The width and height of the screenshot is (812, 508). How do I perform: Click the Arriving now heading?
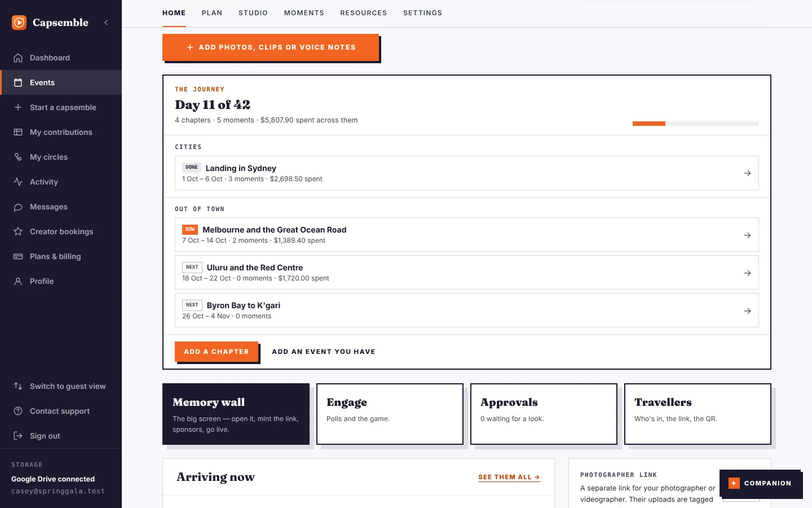point(215,477)
